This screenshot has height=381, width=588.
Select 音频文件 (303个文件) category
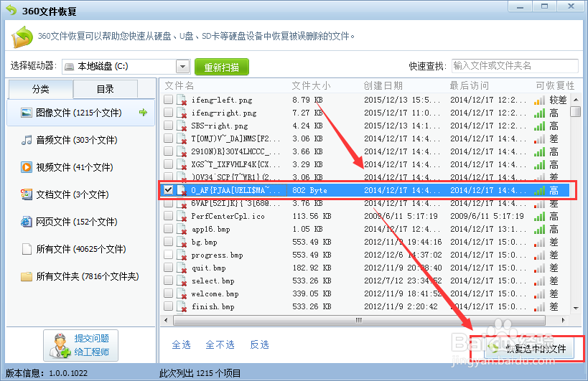(x=80, y=140)
